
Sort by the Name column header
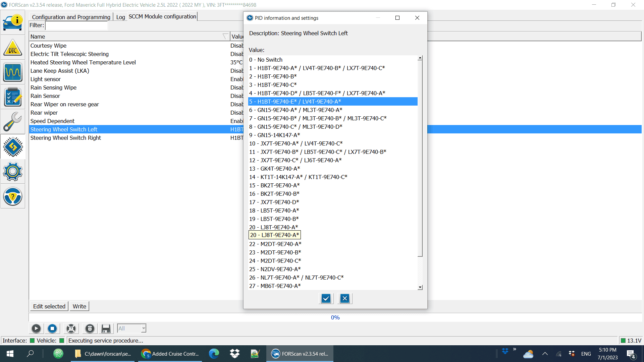129,37
